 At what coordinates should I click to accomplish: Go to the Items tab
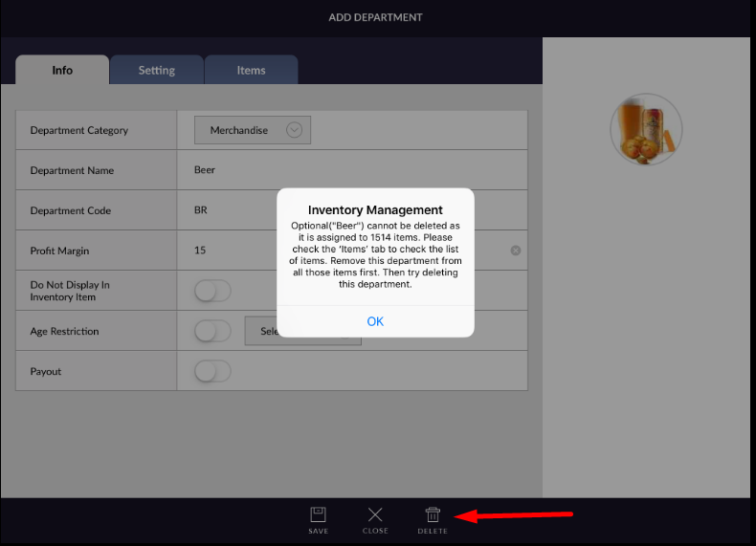pos(251,70)
